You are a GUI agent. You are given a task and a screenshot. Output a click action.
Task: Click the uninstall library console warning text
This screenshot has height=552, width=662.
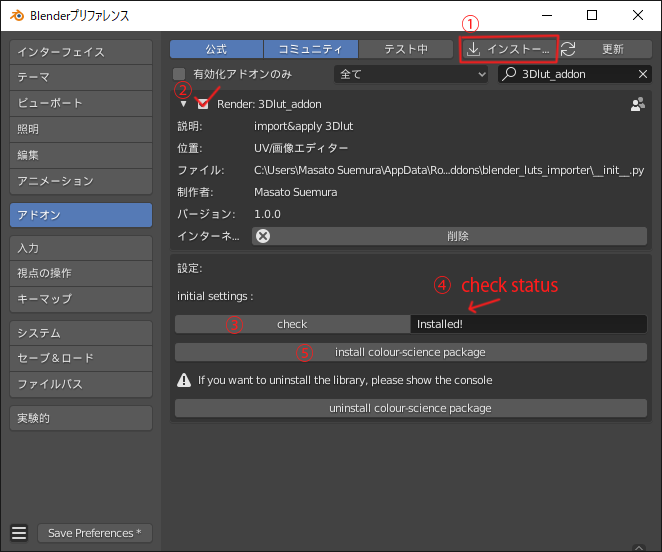point(345,380)
